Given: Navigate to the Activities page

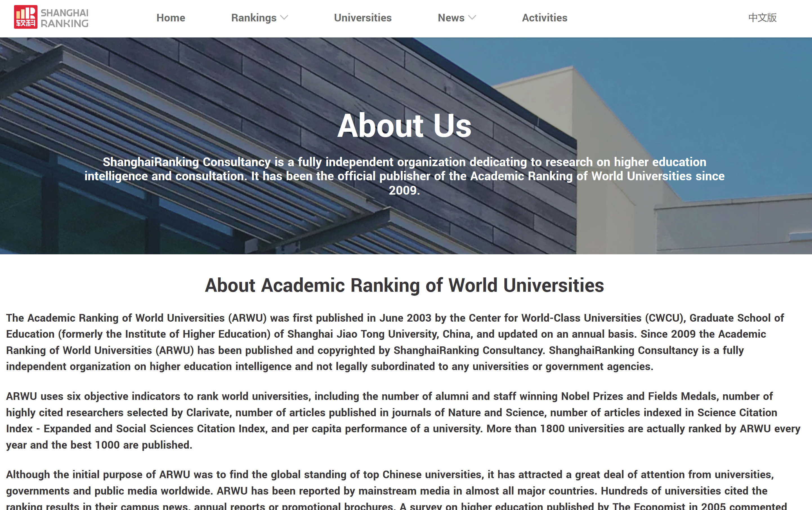Looking at the screenshot, I should [x=544, y=17].
